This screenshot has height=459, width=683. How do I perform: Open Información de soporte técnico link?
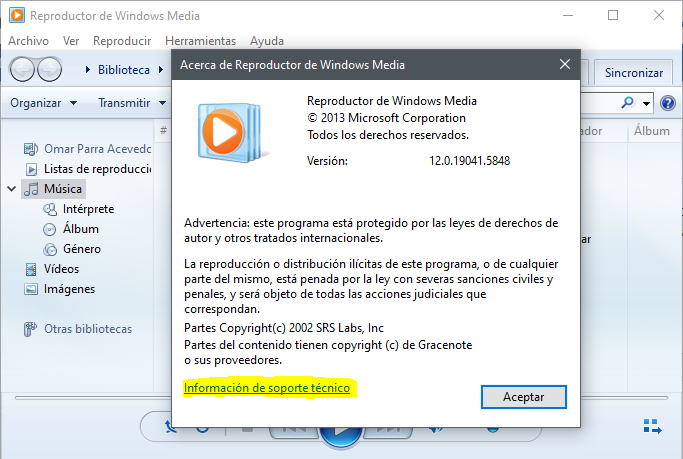pos(267,388)
